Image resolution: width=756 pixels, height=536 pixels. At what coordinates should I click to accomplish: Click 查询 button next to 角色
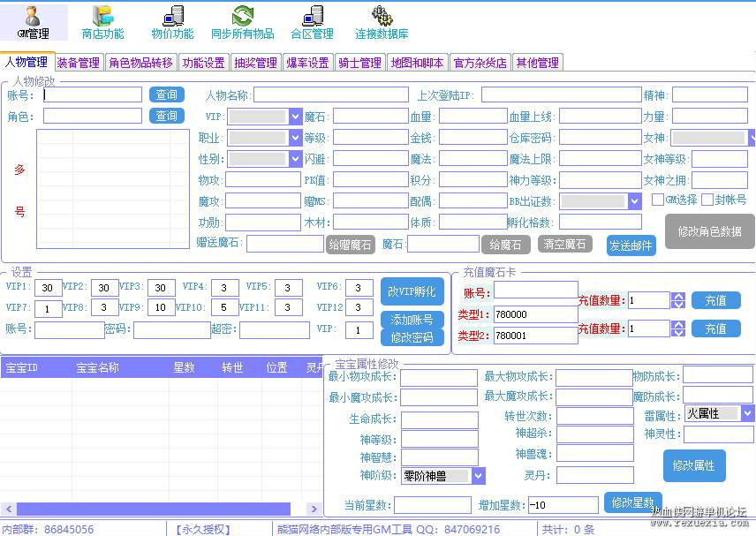[166, 116]
